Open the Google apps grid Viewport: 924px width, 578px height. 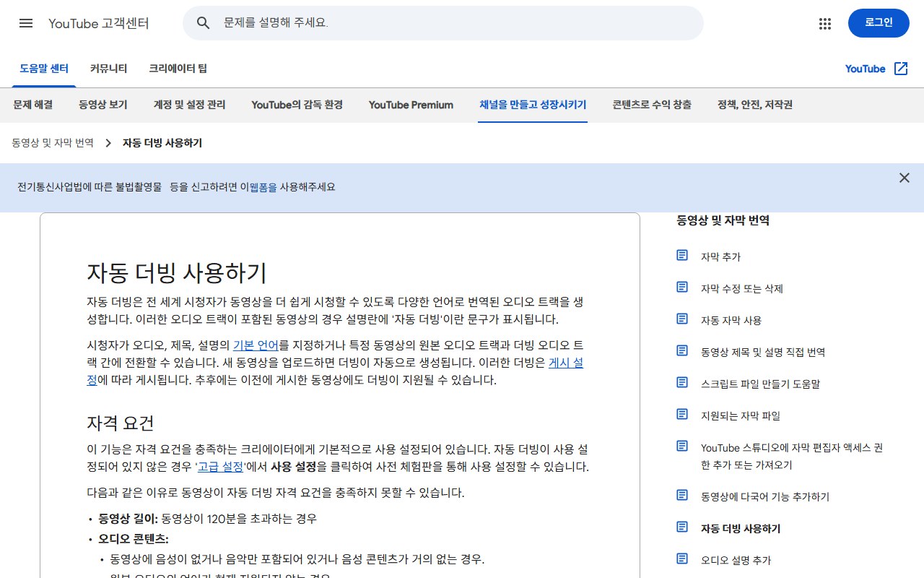pos(825,23)
